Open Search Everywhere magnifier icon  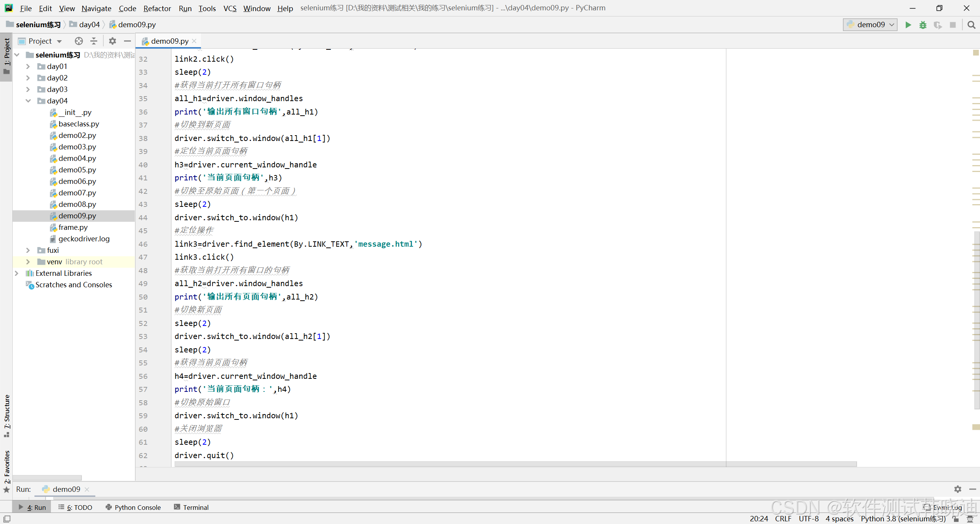click(971, 25)
